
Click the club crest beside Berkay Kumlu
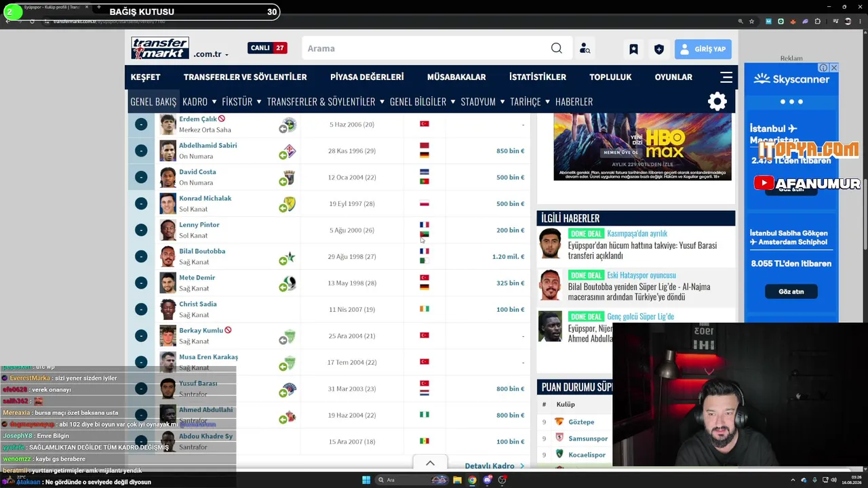[289, 335]
